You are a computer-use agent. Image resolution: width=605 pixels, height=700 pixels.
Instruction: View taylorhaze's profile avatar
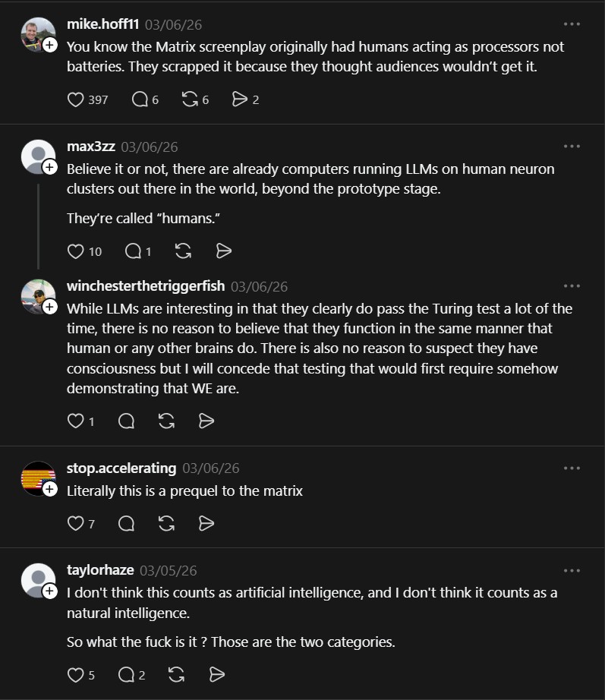(38, 581)
